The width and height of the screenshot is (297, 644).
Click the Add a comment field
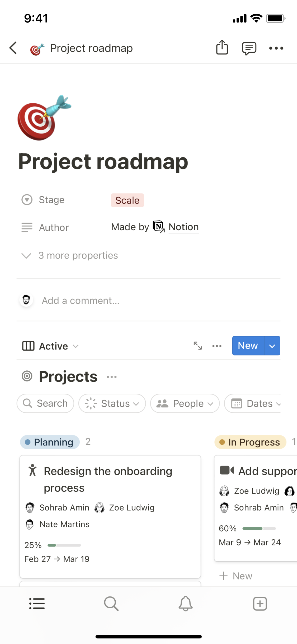pos(81,301)
